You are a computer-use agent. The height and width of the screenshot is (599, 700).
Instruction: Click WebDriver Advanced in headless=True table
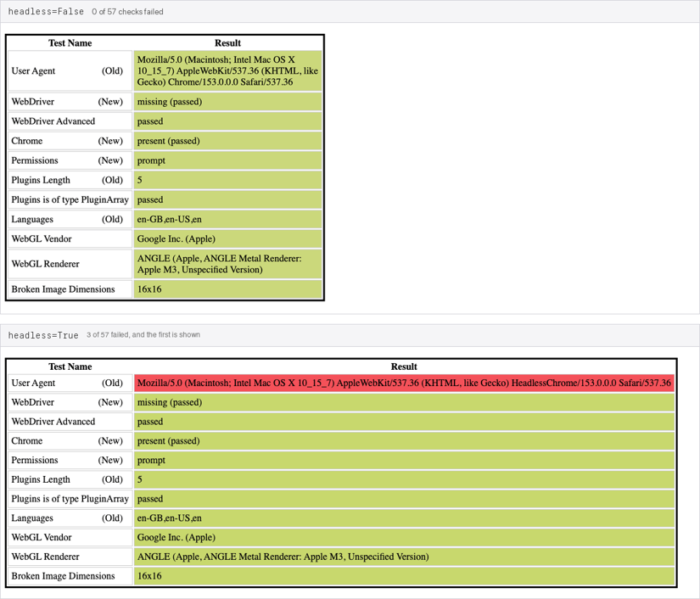click(x=70, y=422)
